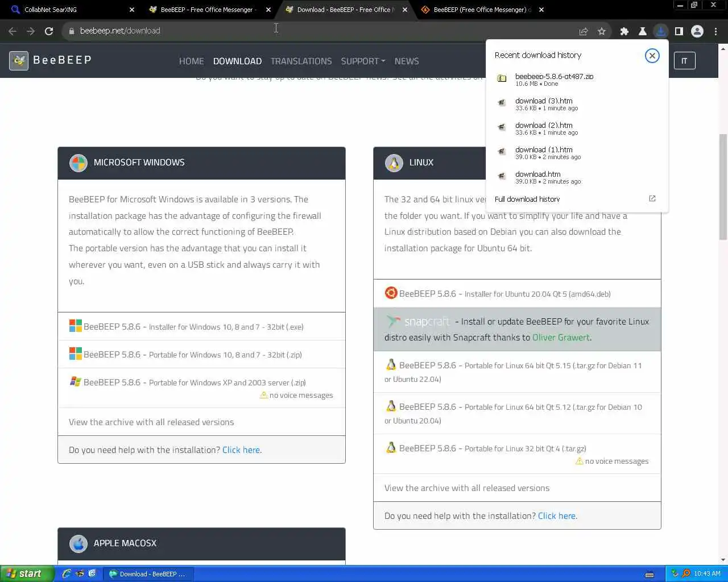The height and width of the screenshot is (582, 728).
Task: Click the Snapcraft logo
Action: (418, 322)
